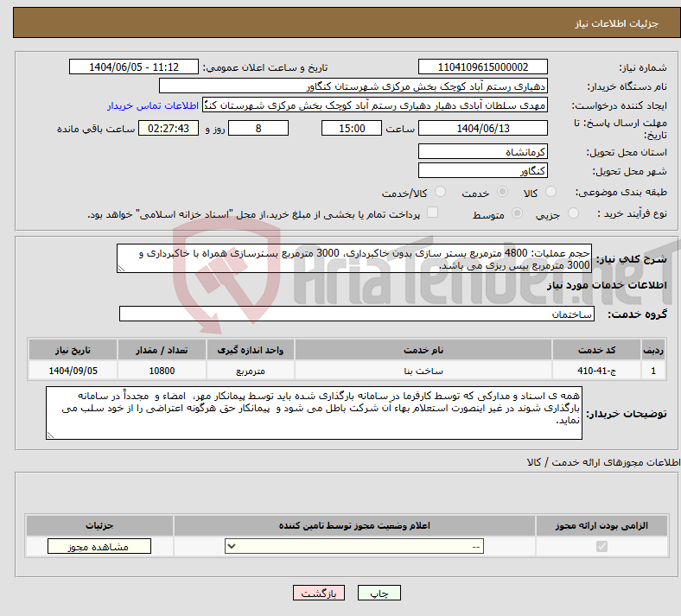
Task: Click the واحد اندازه گیری column header
Action: 251,350
